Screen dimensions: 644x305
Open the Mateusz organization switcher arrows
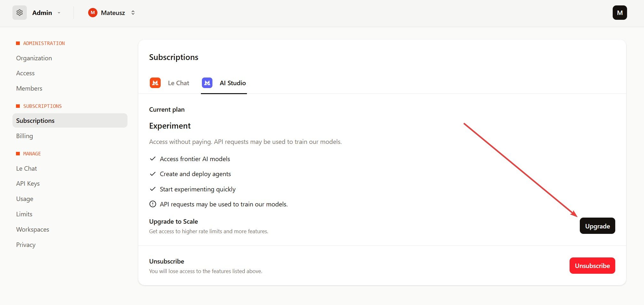pyautogui.click(x=133, y=13)
